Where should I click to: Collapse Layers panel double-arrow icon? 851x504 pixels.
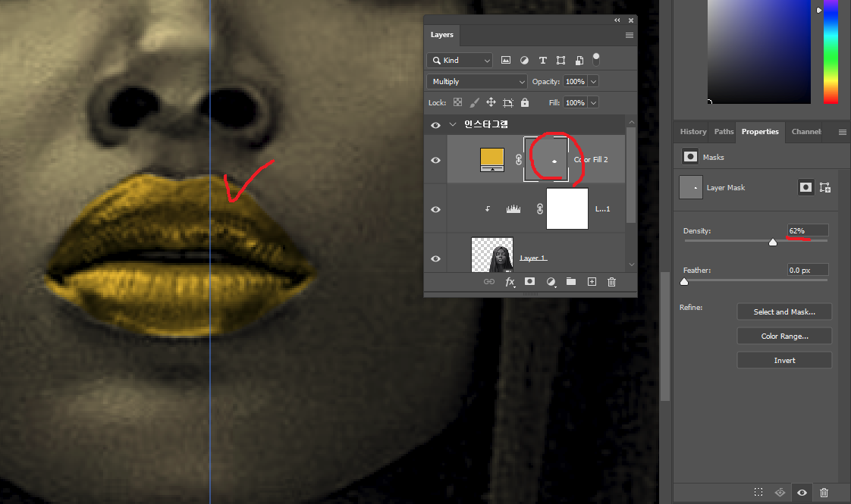click(x=617, y=20)
